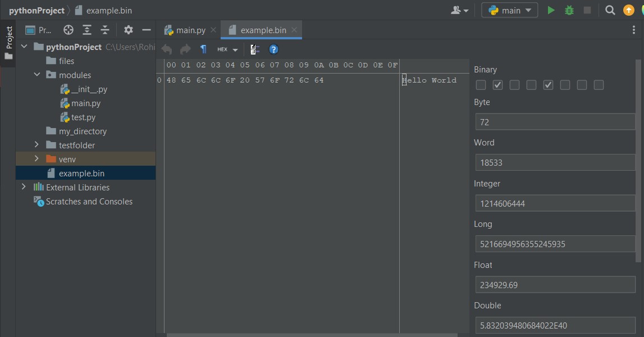Run the main configuration with green play icon
Image resolution: width=644 pixels, height=337 pixels.
click(551, 10)
